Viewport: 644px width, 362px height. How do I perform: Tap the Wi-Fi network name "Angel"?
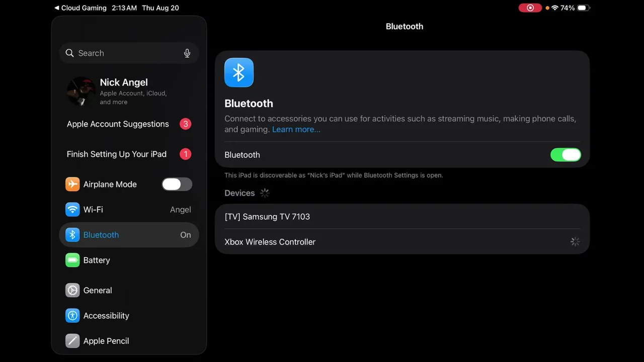(181, 210)
